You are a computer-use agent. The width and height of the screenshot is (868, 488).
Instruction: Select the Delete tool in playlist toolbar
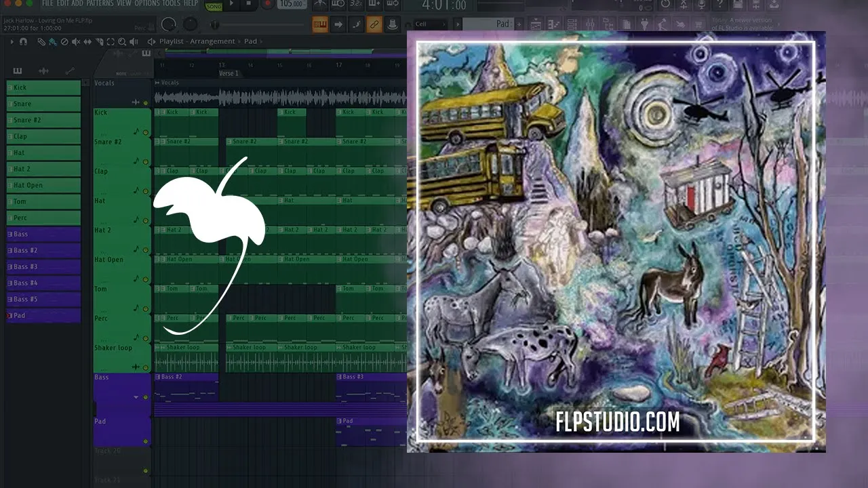[x=64, y=41]
